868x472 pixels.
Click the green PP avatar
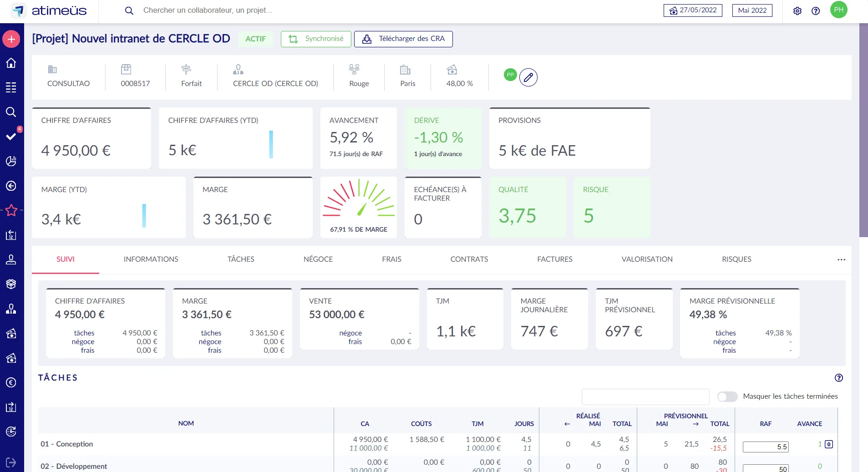click(x=510, y=75)
